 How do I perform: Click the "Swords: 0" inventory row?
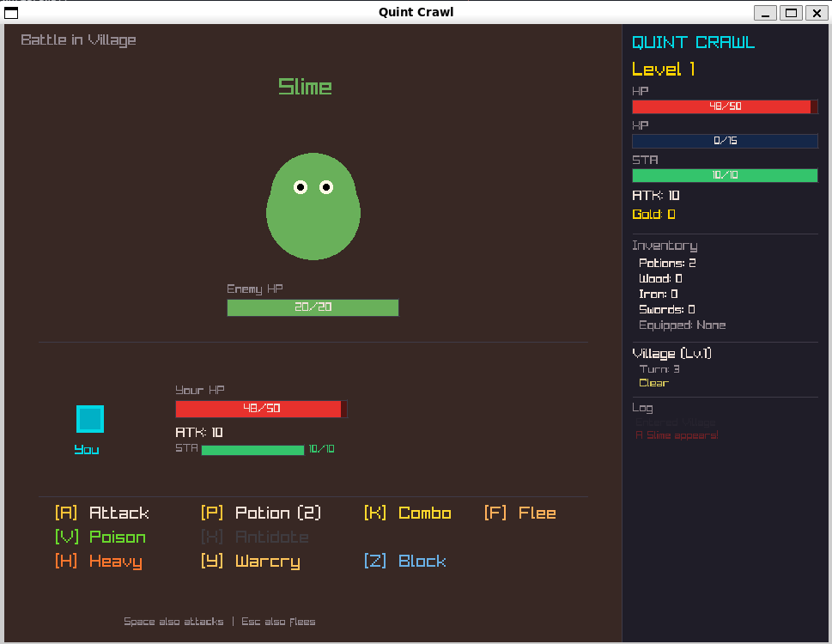[x=667, y=309]
